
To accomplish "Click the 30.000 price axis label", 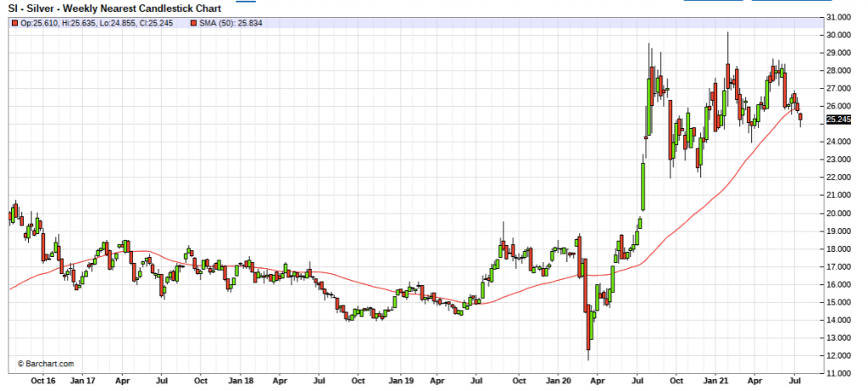I will tap(839, 35).
